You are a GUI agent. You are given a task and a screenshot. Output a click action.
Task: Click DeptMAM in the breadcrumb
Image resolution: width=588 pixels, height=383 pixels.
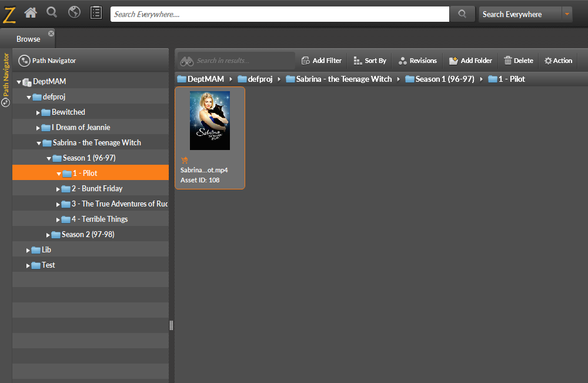point(201,79)
